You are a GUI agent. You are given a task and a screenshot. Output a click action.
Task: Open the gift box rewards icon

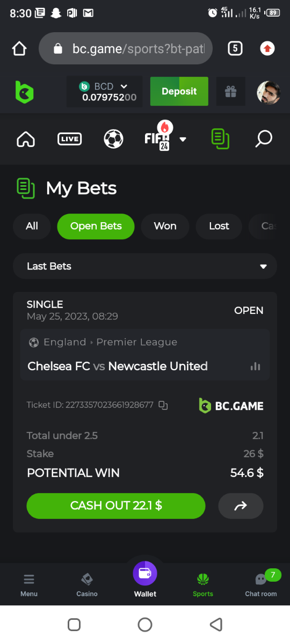click(x=230, y=92)
